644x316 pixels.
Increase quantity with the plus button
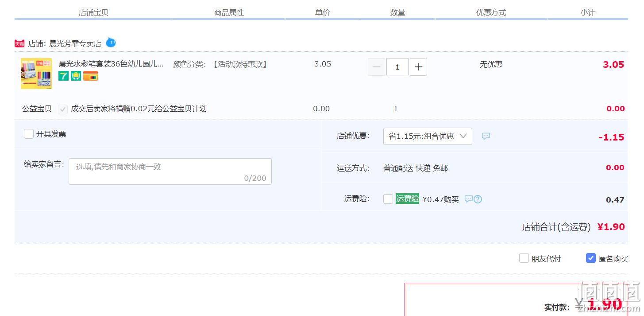coord(418,67)
